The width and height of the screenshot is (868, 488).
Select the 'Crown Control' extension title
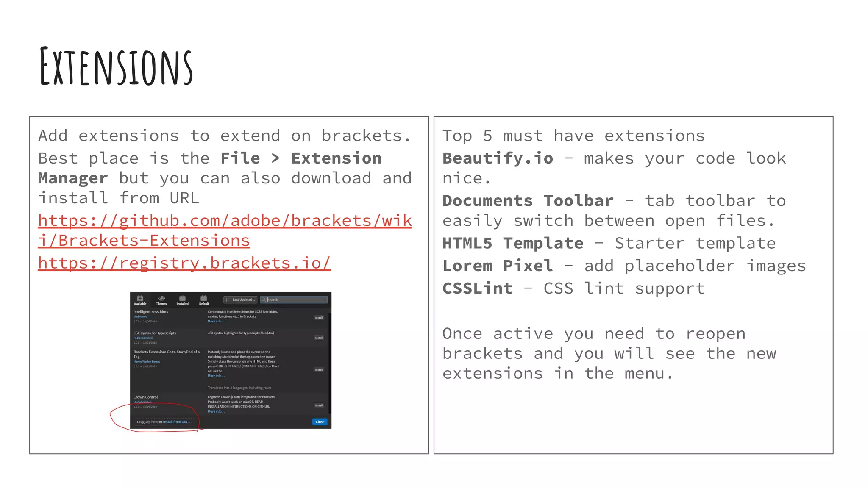[145, 397]
